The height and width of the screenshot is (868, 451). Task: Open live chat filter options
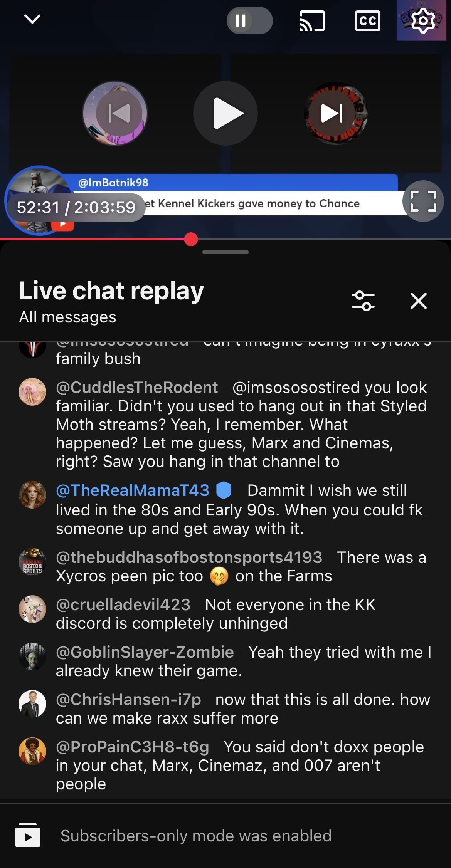coord(363,301)
